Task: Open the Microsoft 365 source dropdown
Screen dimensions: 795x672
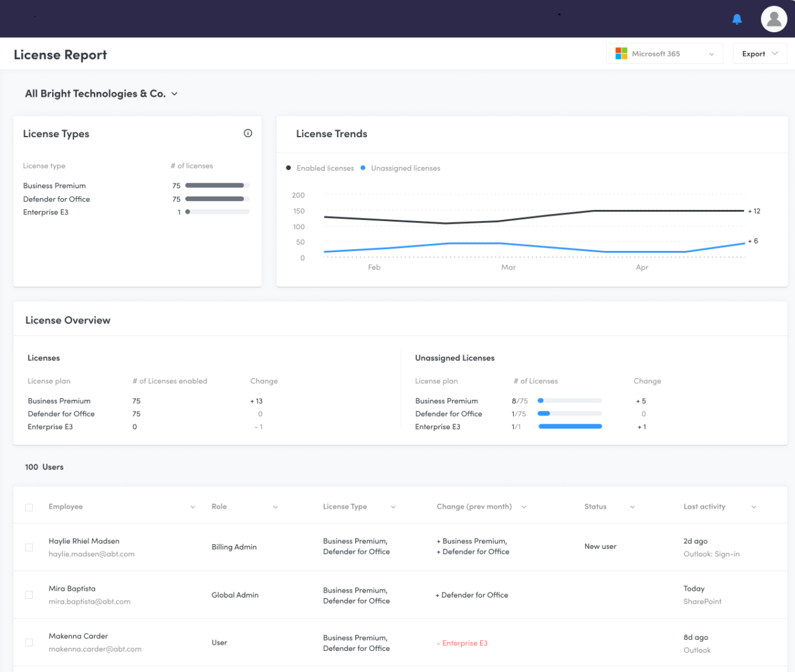Action: pos(712,53)
